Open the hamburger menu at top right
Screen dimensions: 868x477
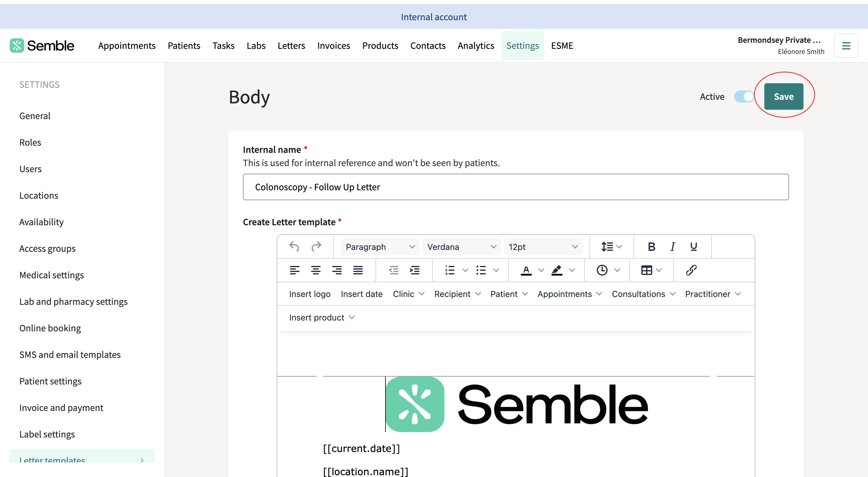pos(846,46)
